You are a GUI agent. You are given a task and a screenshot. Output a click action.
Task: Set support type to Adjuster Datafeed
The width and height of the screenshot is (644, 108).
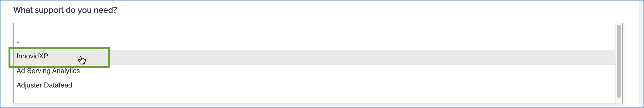click(x=44, y=85)
